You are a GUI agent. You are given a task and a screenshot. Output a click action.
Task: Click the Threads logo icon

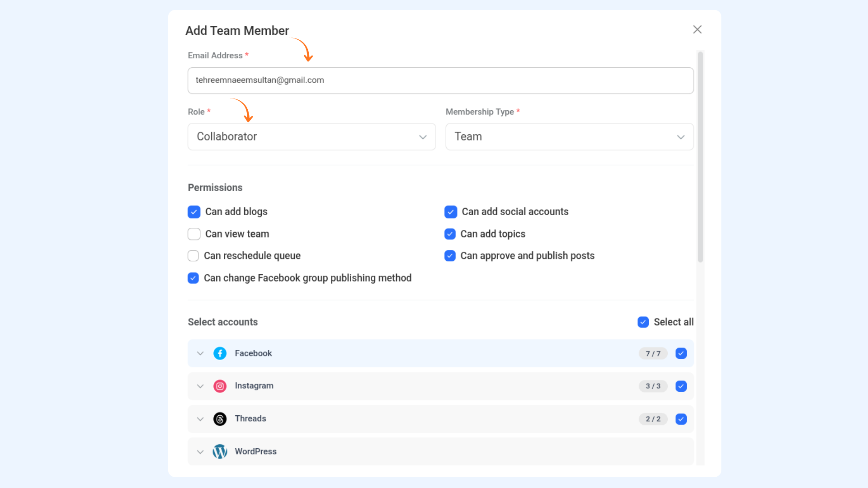click(220, 419)
